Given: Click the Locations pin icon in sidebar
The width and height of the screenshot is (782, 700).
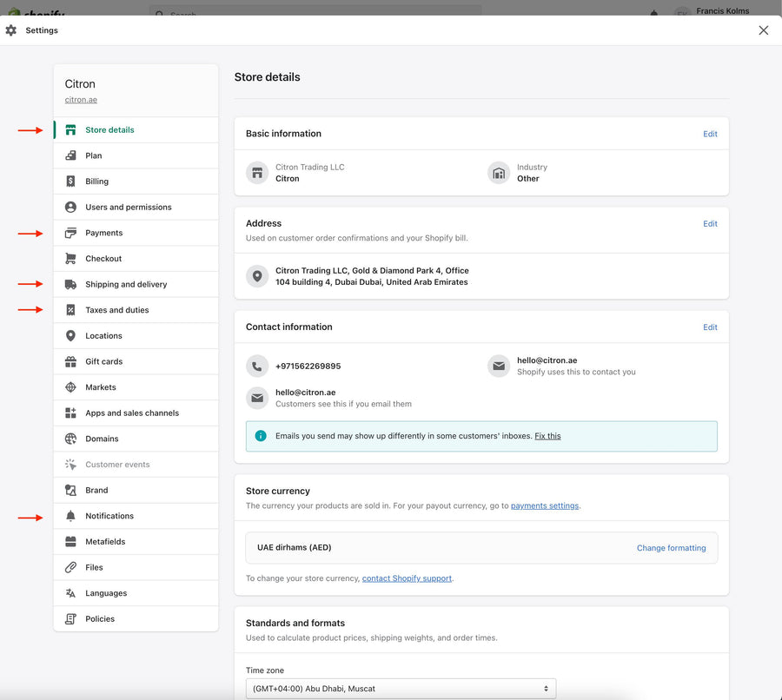Looking at the screenshot, I should point(71,336).
